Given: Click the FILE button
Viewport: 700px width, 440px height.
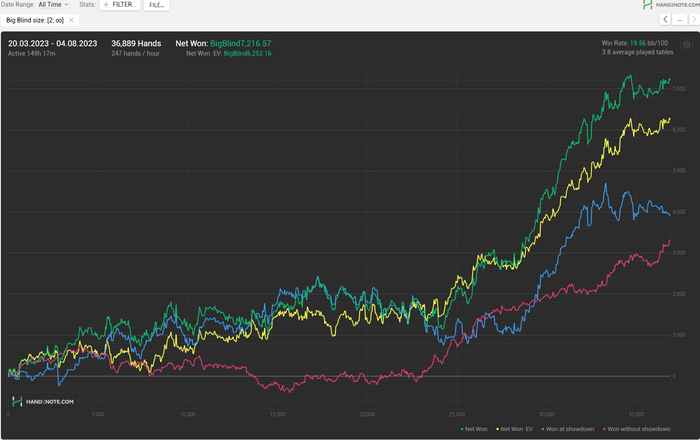Looking at the screenshot, I should point(157,5).
